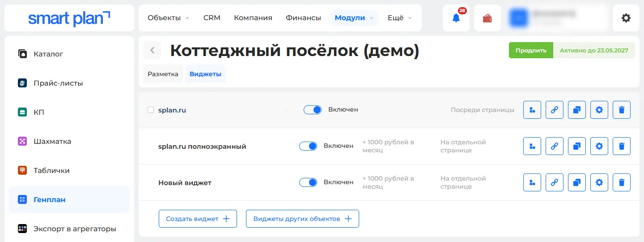Open the splan.ru widget name link
The image size is (644, 242).
(x=172, y=110)
